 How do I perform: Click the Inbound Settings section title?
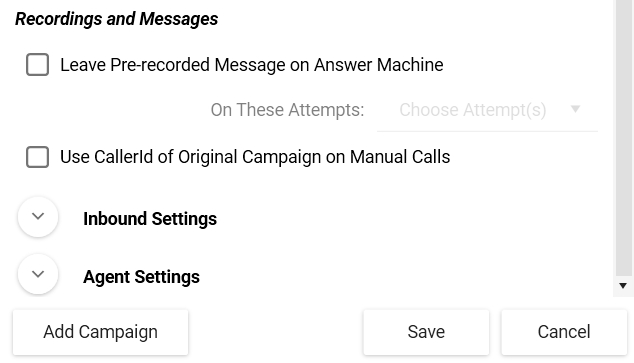[x=150, y=219]
